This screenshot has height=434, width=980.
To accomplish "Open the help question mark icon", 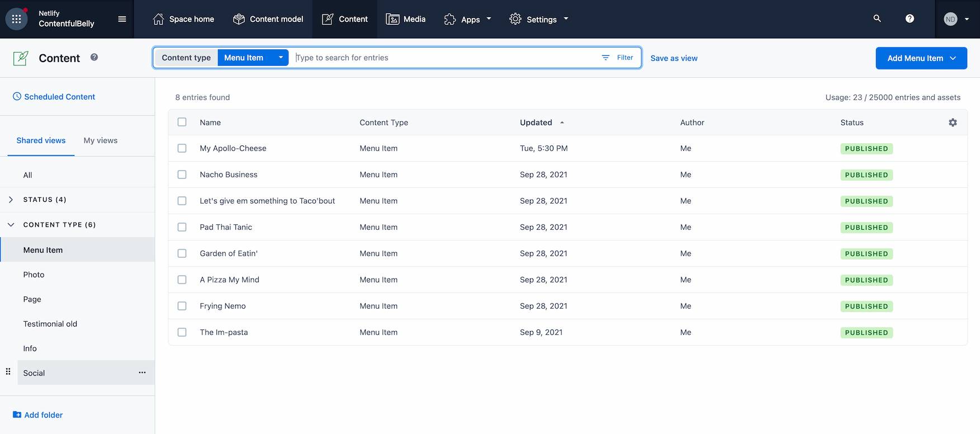I will pos(910,18).
